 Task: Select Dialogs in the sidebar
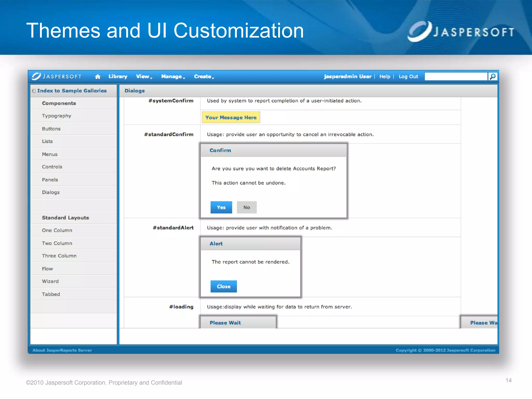click(74, 192)
